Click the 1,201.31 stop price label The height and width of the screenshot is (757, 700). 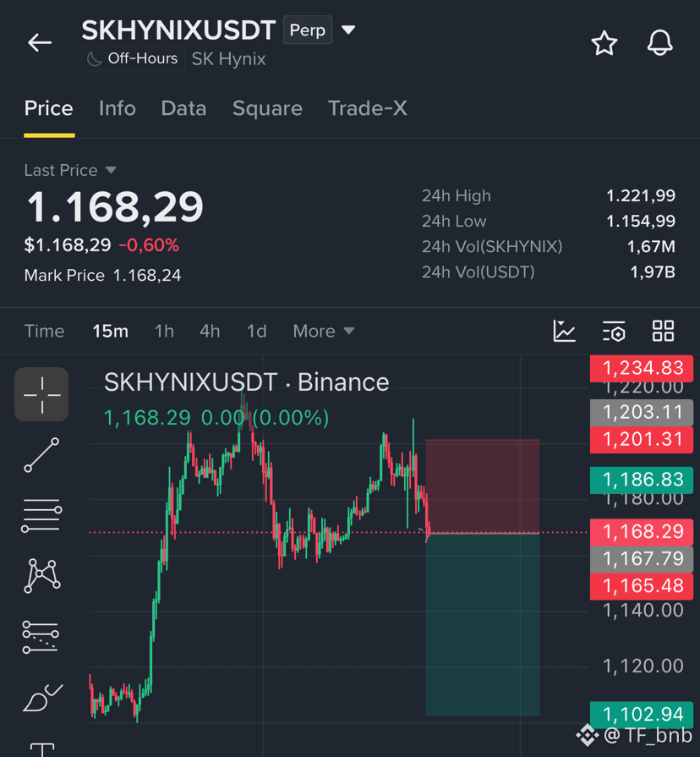coord(642,439)
